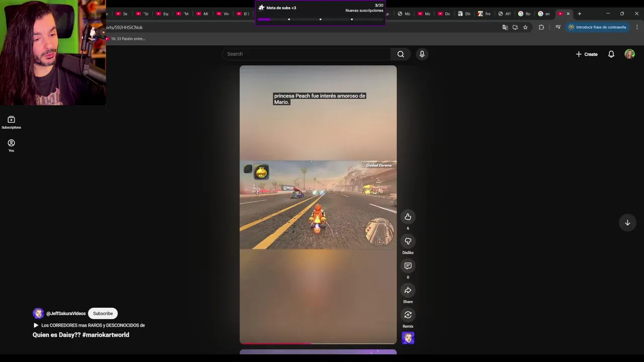Switch to the 'en' Google tab
Screen dimensions: 644x362
click(544, 14)
